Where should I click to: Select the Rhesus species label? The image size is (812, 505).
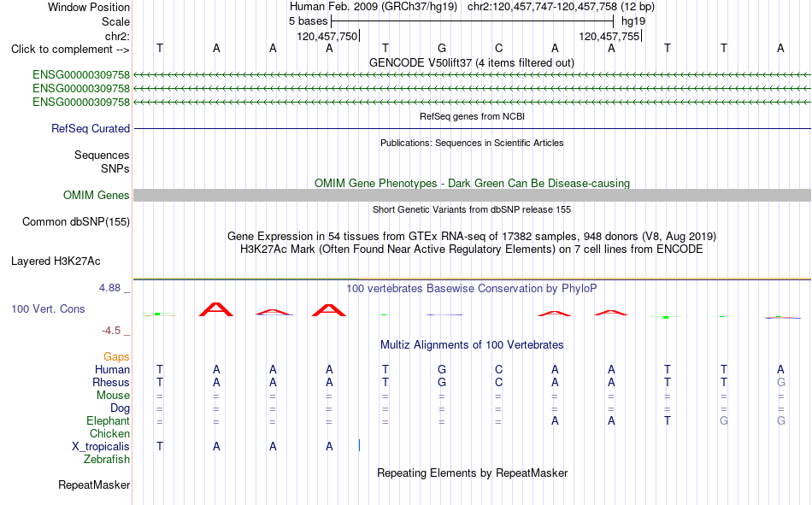[x=111, y=382]
